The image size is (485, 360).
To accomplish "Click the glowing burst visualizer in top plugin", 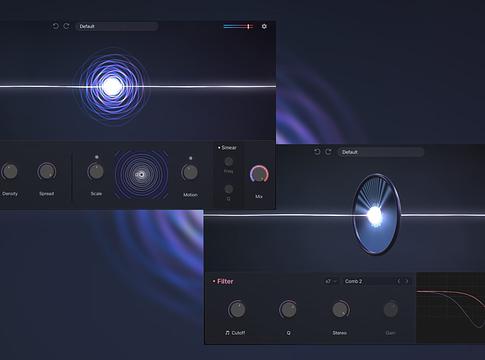I will click(x=112, y=86).
